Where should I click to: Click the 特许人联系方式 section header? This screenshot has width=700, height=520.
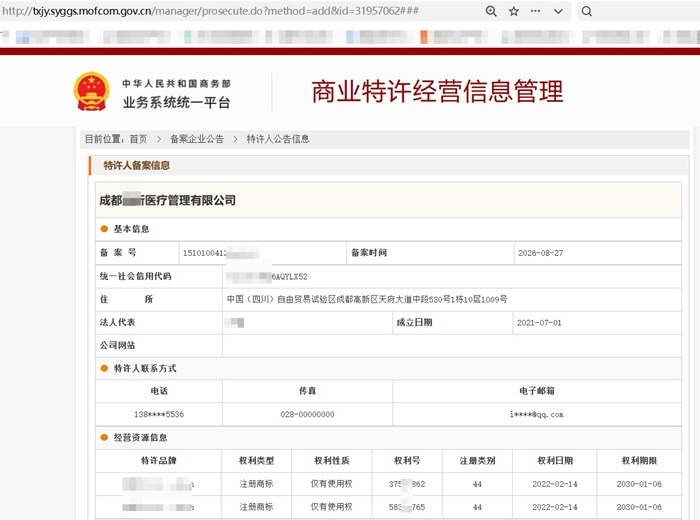click(x=145, y=368)
